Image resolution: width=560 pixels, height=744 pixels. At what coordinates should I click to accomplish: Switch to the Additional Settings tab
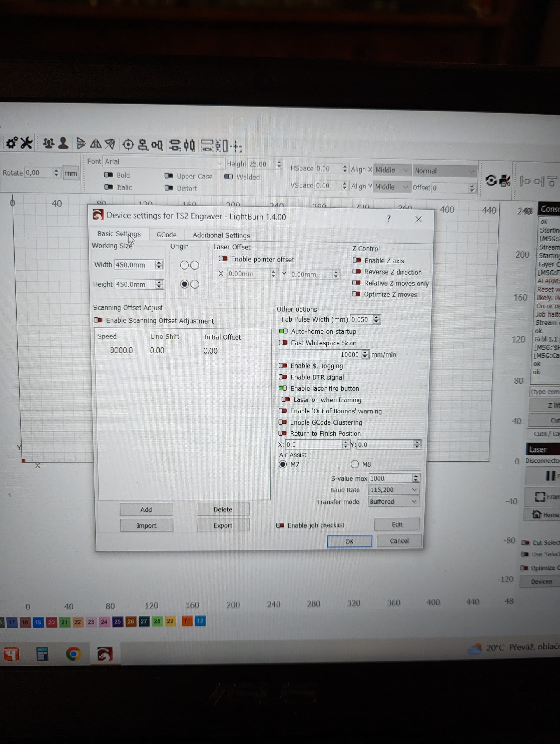pos(221,235)
